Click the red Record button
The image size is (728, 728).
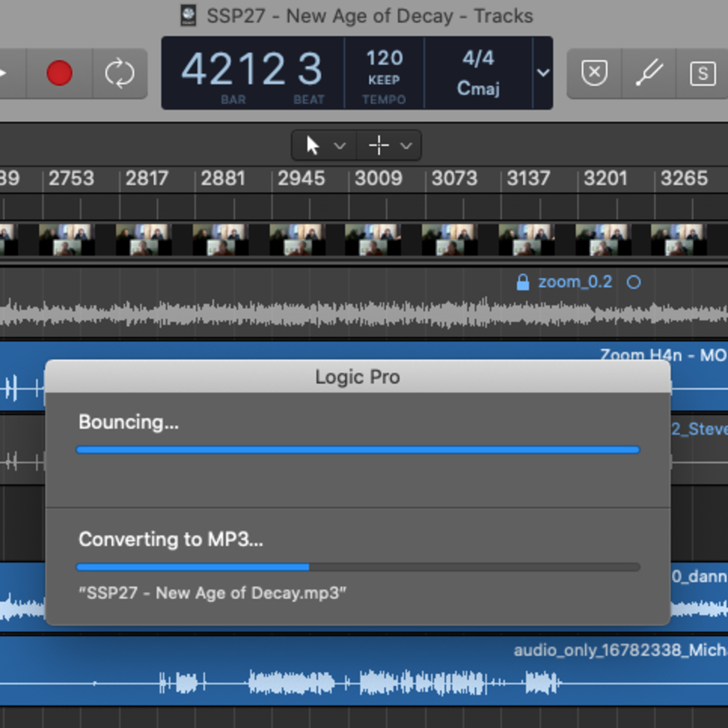coord(59,73)
